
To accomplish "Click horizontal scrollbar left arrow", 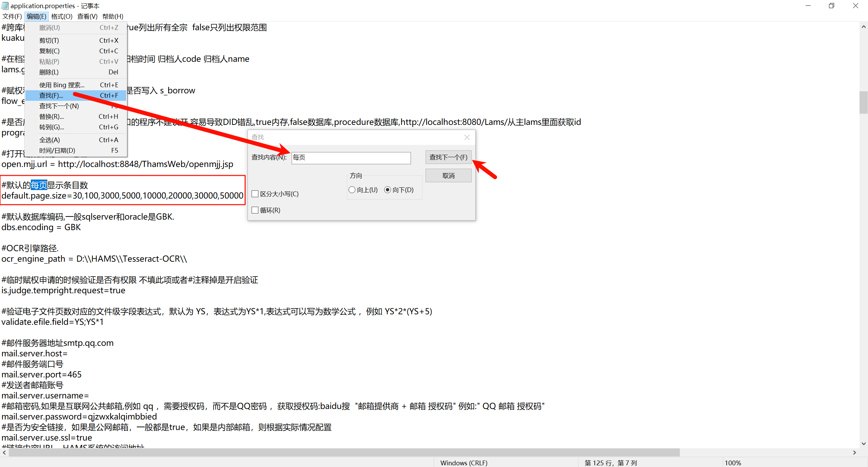I will coord(4,452).
